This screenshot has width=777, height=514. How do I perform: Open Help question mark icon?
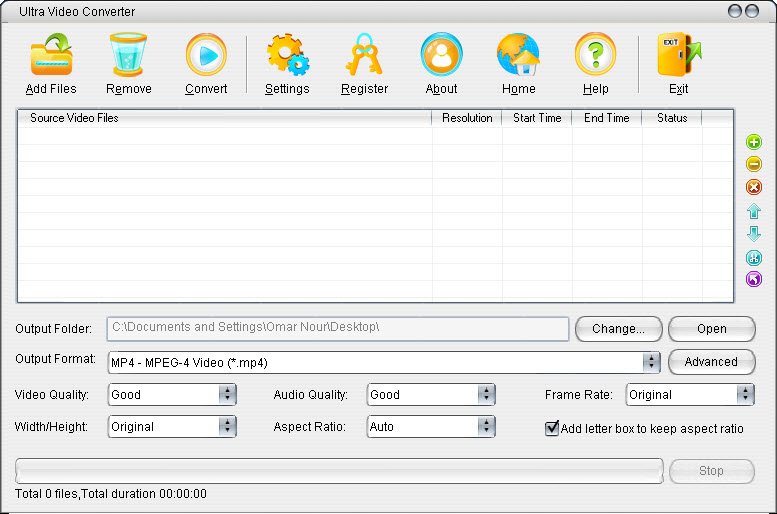(596, 55)
